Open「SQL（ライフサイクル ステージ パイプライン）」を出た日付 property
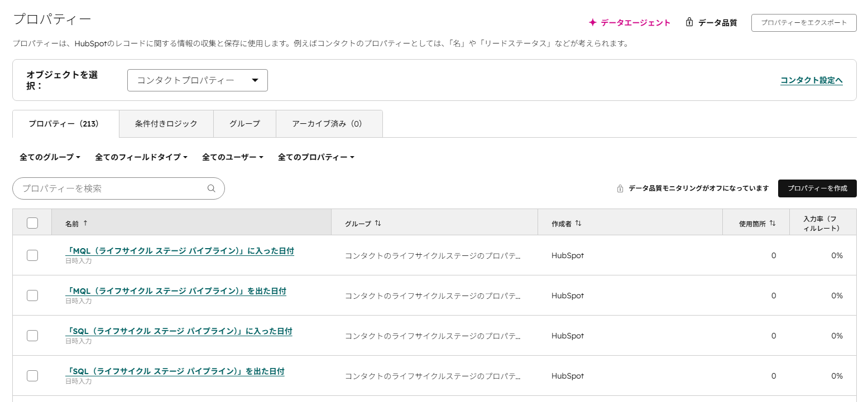868x402 pixels. tap(175, 371)
